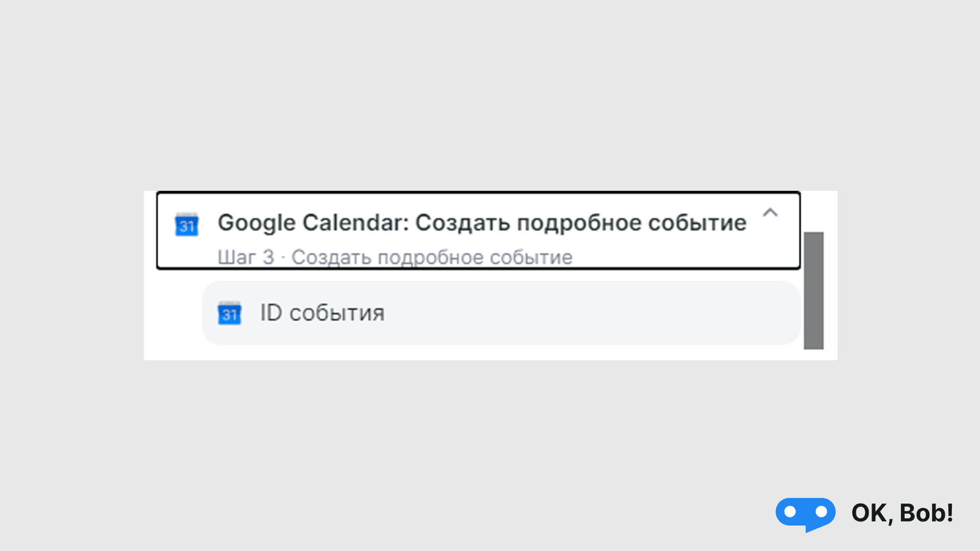The height and width of the screenshot is (551, 980).
Task: Click the vertical scrollbar on the right
Action: tap(815, 288)
